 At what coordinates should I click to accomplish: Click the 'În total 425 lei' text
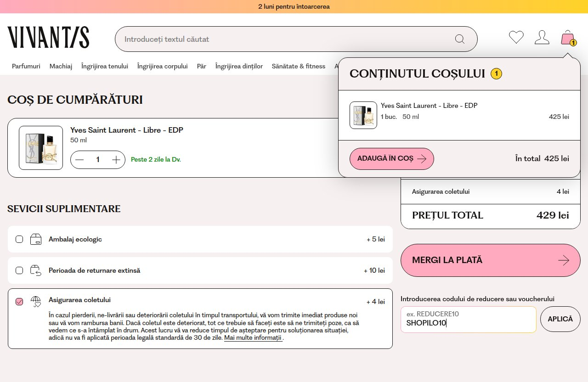point(542,159)
